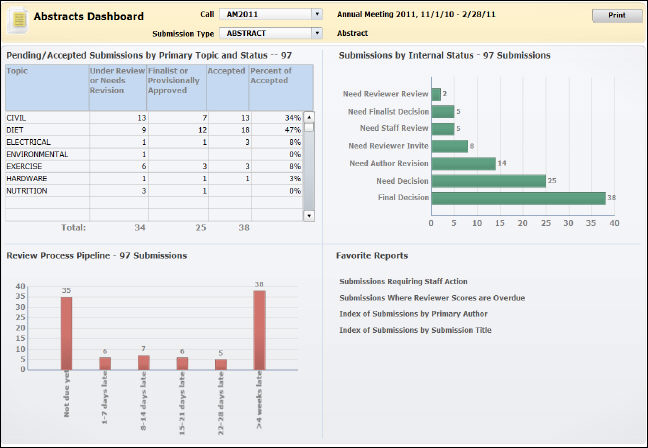Open the Call dropdown showing AM2011
648x448 pixels.
(x=270, y=14)
